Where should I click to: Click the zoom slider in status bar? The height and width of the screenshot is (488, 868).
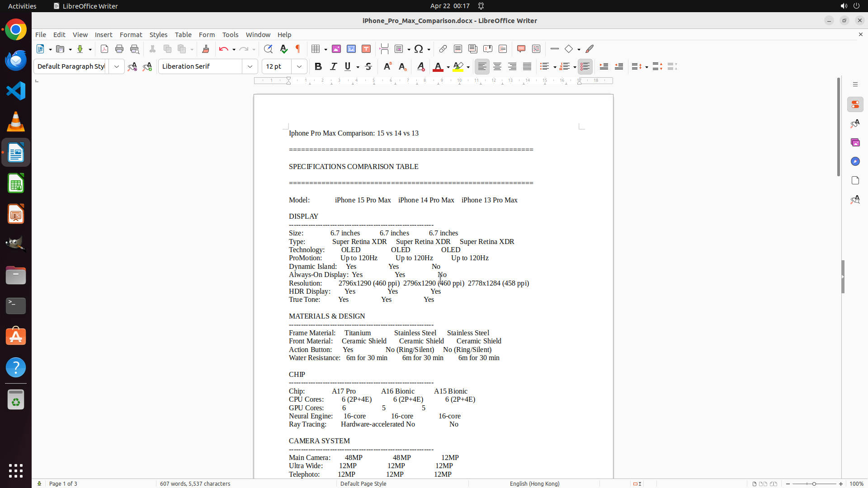pos(814,483)
